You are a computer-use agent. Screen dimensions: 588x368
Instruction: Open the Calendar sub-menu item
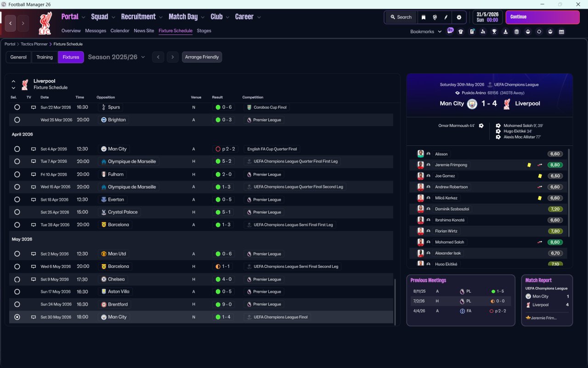pos(120,31)
